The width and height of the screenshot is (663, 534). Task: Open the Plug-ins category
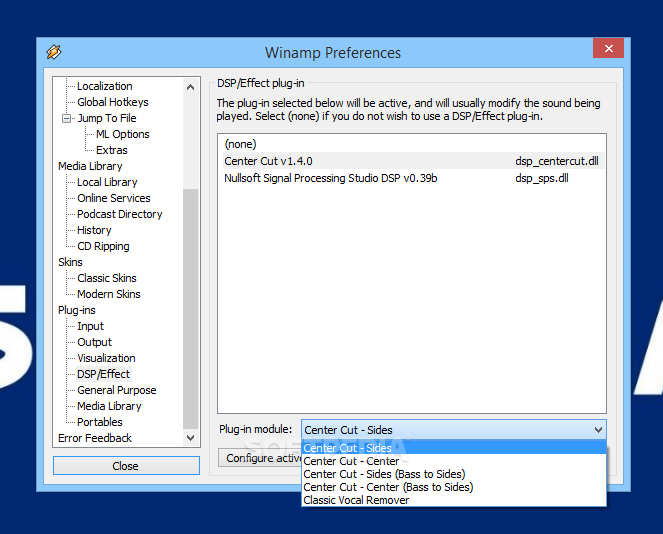[x=77, y=310]
